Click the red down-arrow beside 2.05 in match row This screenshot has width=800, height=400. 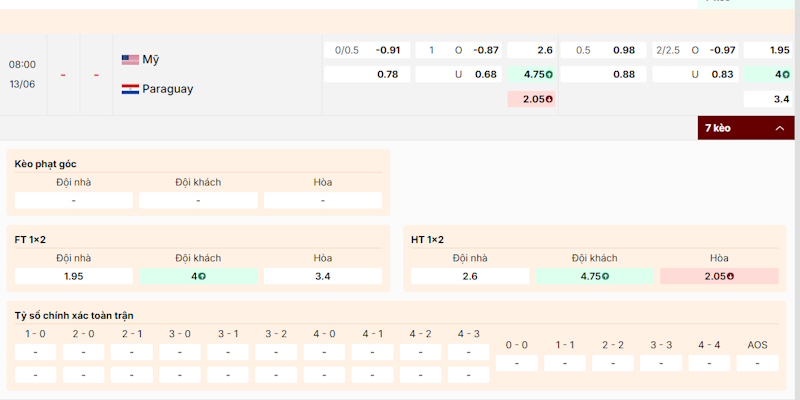click(549, 99)
